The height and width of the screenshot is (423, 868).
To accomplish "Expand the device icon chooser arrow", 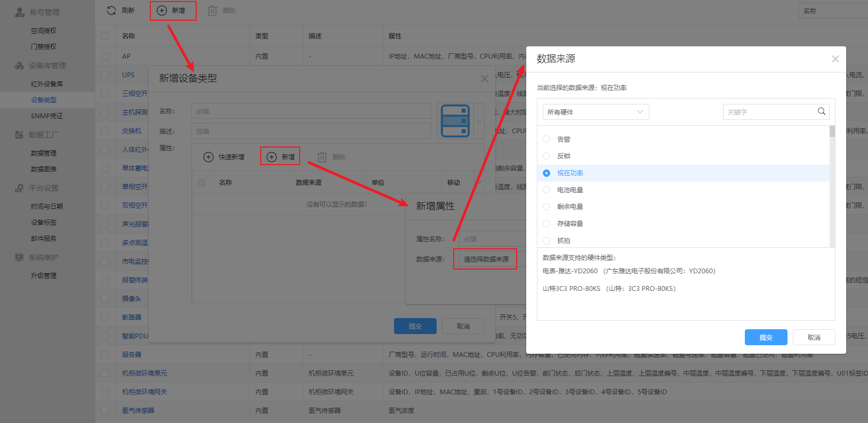I will click(x=479, y=121).
